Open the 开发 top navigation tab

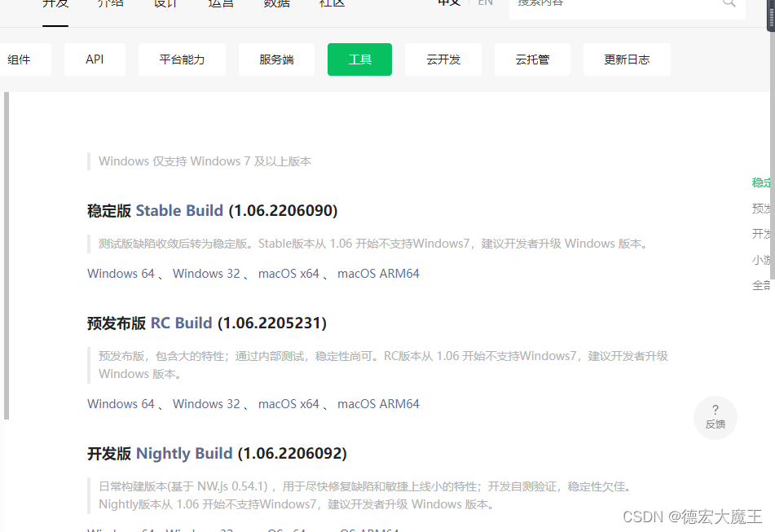click(x=55, y=4)
